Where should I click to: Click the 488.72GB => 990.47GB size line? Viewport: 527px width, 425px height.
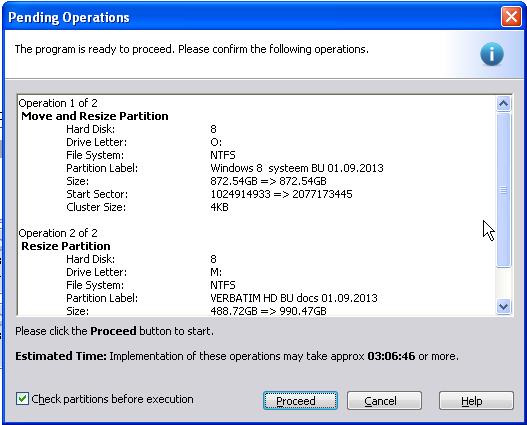click(268, 311)
